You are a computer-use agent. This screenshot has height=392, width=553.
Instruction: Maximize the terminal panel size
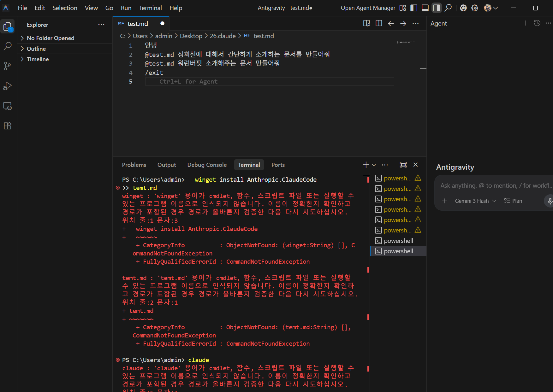[x=403, y=165]
